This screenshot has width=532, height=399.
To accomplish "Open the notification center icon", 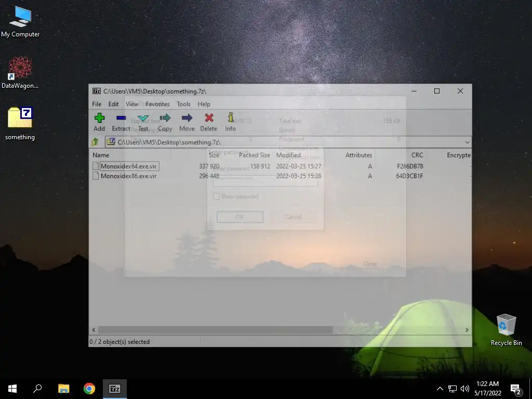I will coord(516,389).
